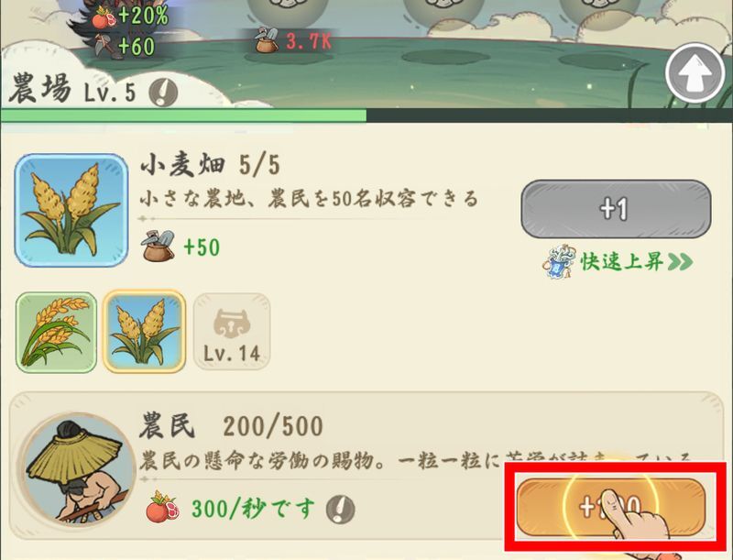Select the rice crop tile
The width and height of the screenshot is (733, 560).
coord(56,333)
